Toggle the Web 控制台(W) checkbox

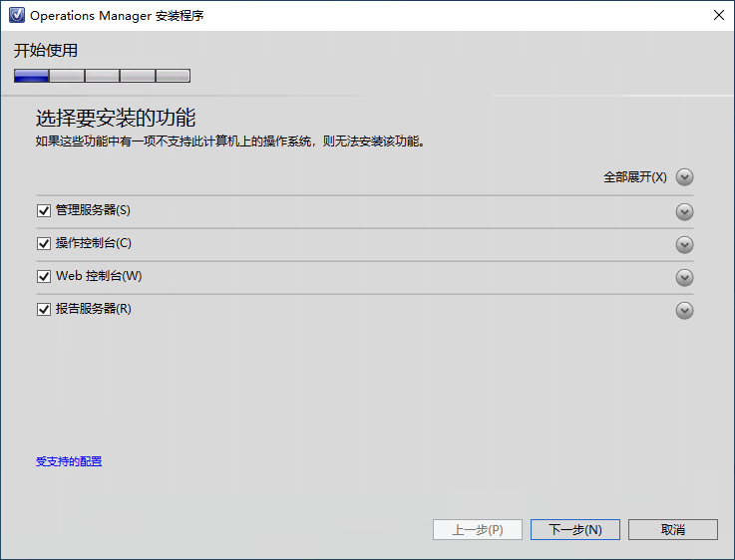(x=44, y=276)
